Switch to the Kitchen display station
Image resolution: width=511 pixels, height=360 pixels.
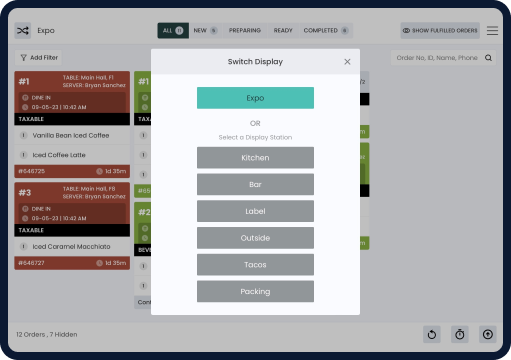point(255,158)
